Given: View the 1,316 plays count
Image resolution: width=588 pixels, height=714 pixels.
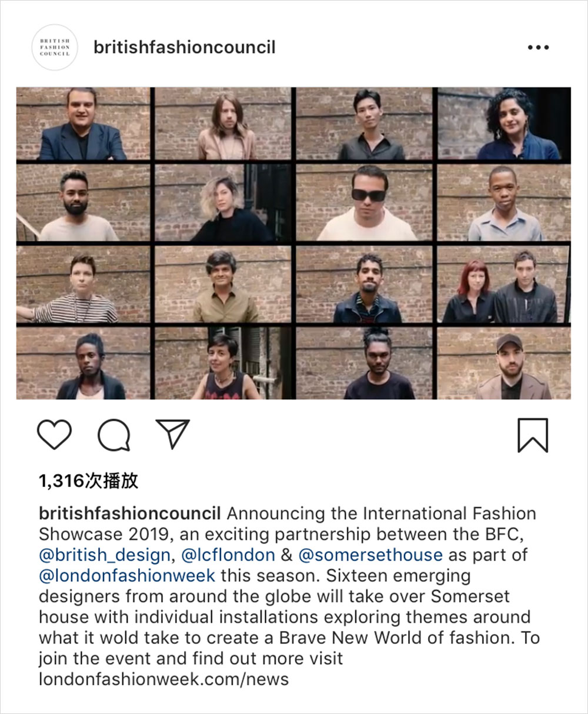Looking at the screenshot, I should click(x=88, y=481).
